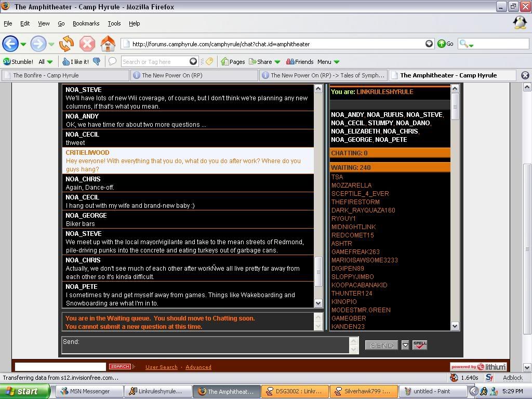Click the Stumble! toolbar icon

coord(18,62)
